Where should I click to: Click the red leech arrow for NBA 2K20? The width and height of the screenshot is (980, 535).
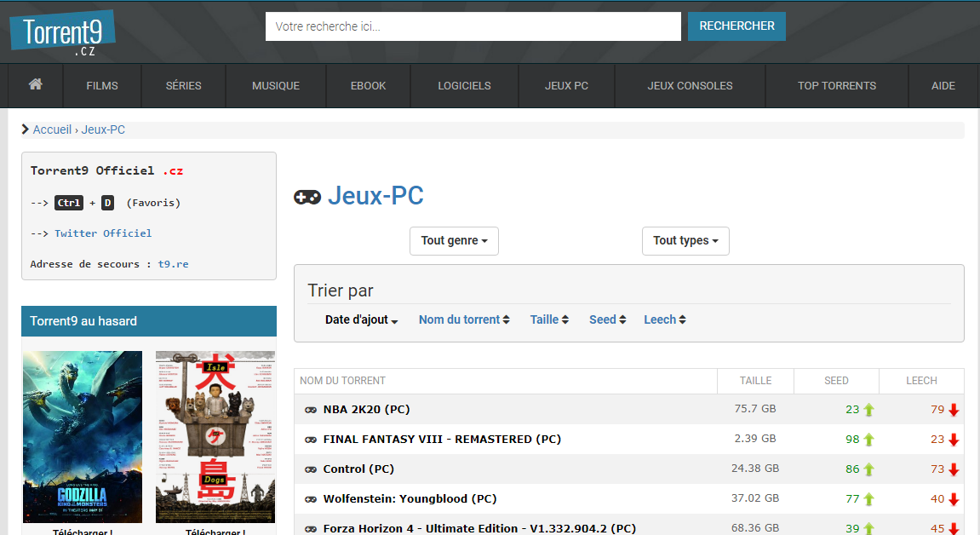(x=954, y=410)
